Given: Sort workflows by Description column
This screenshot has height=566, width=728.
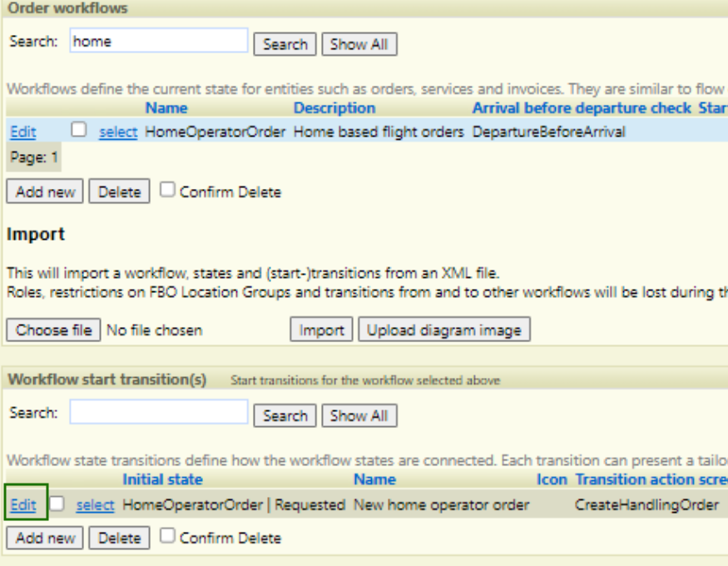Looking at the screenshot, I should pos(334,107).
